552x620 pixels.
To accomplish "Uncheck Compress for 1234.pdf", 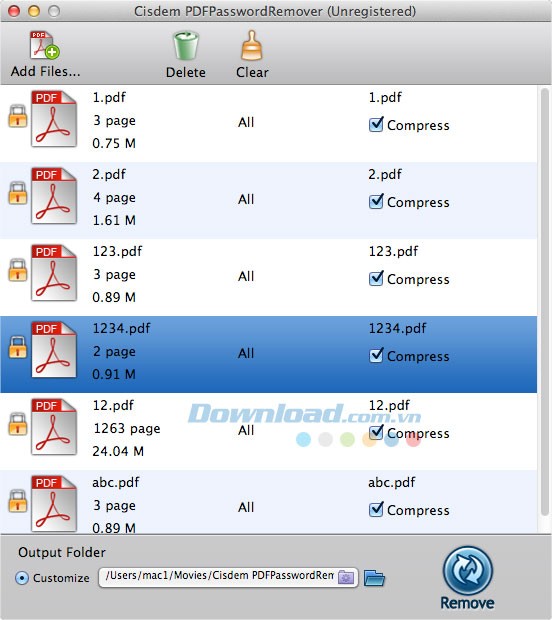I will [x=376, y=355].
